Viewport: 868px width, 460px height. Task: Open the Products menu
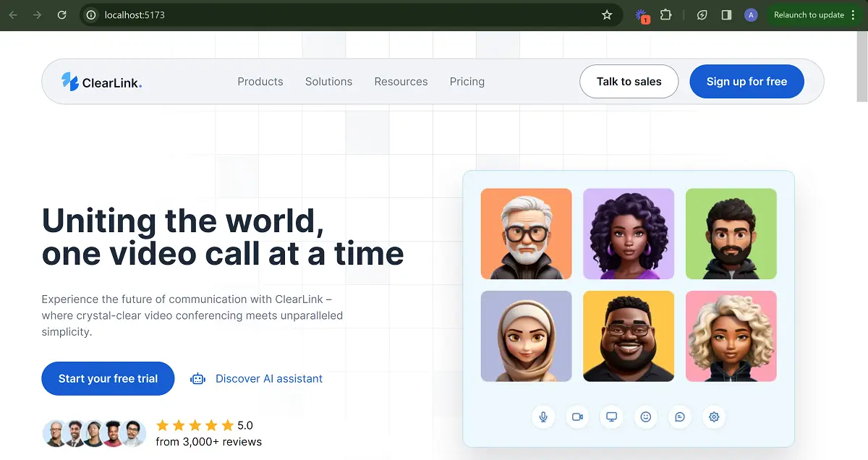260,82
